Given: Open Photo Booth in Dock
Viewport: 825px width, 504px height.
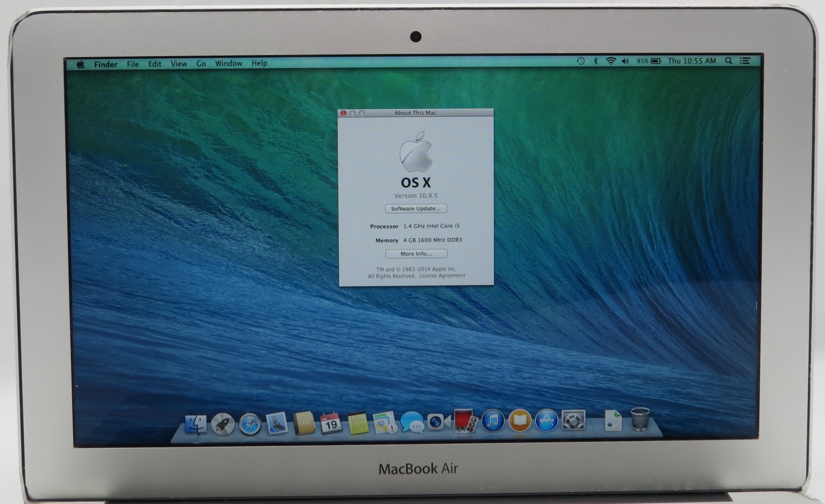Looking at the screenshot, I should (x=465, y=421).
